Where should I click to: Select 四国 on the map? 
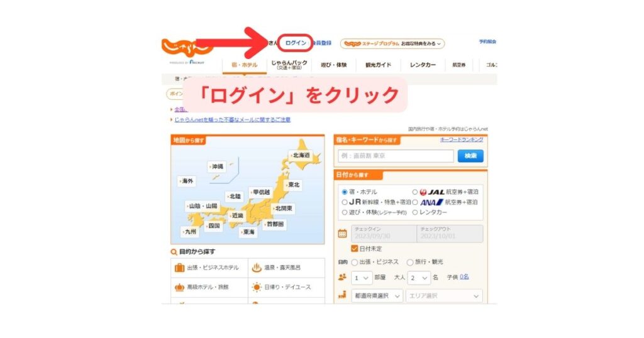pos(214,226)
